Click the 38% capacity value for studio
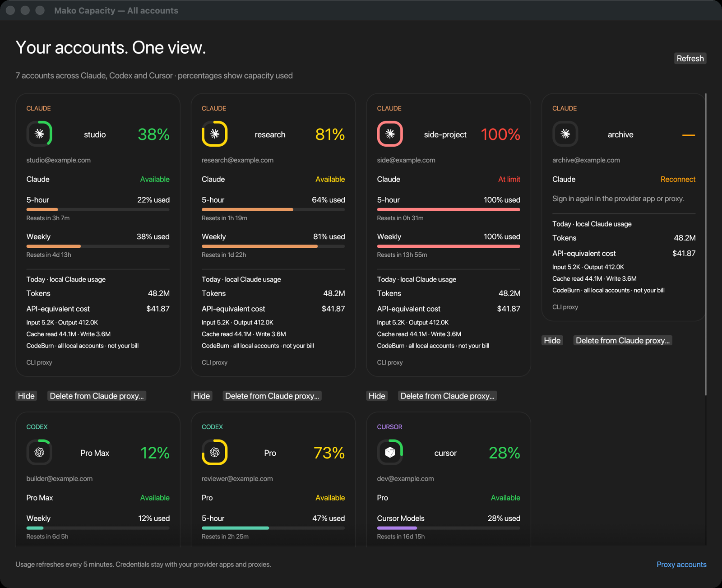This screenshot has width=722, height=588. (x=153, y=134)
